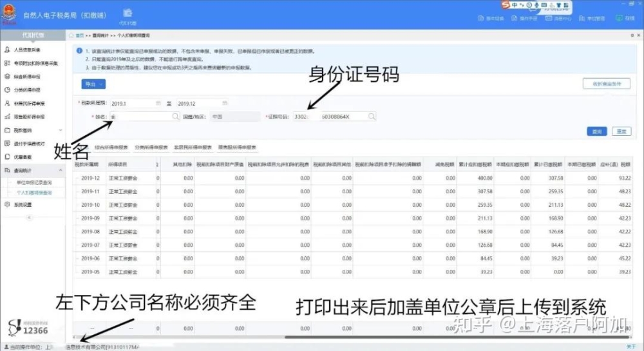Screen dimensions: 644x351
Task: Click the Sogou microphone voice input icon
Action: [x=536, y=5]
